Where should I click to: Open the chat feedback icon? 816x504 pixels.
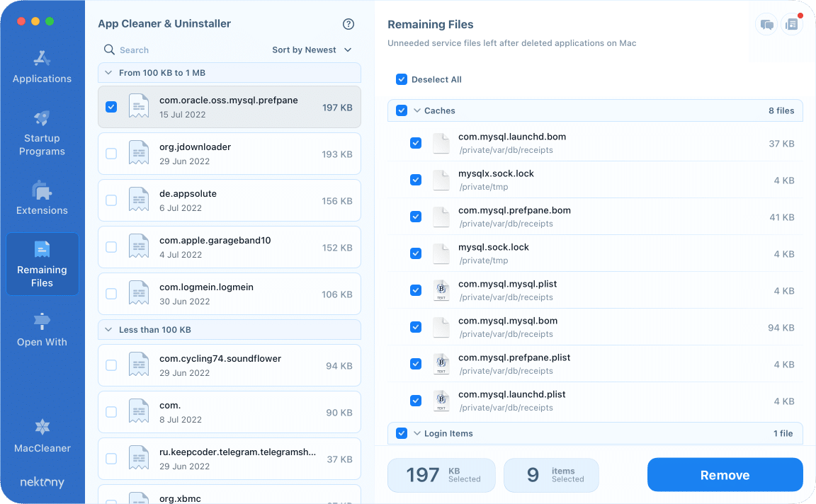[766, 25]
